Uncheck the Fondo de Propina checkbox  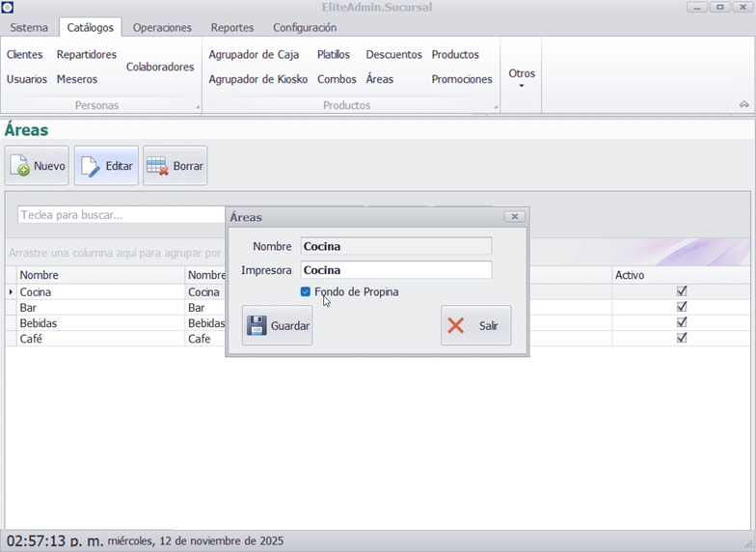tap(306, 291)
